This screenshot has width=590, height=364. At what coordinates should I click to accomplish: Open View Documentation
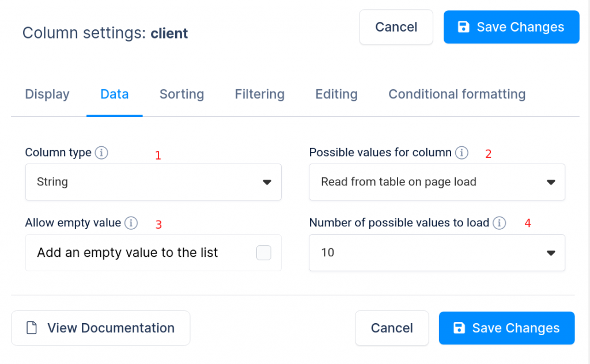tap(101, 328)
